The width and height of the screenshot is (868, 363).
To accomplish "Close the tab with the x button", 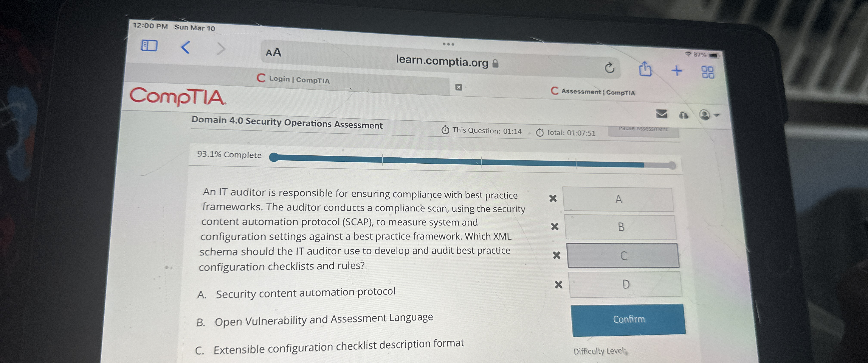I will [x=458, y=87].
